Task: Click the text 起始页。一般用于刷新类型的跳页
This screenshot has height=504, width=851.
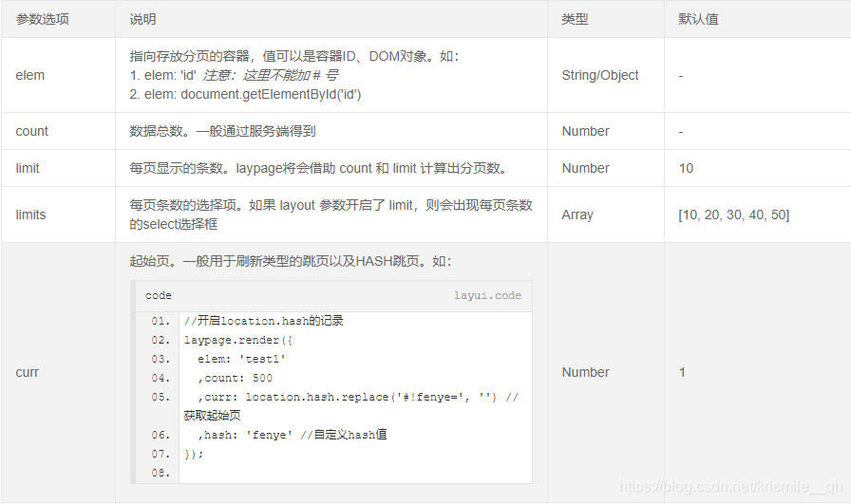Action: pos(291,262)
